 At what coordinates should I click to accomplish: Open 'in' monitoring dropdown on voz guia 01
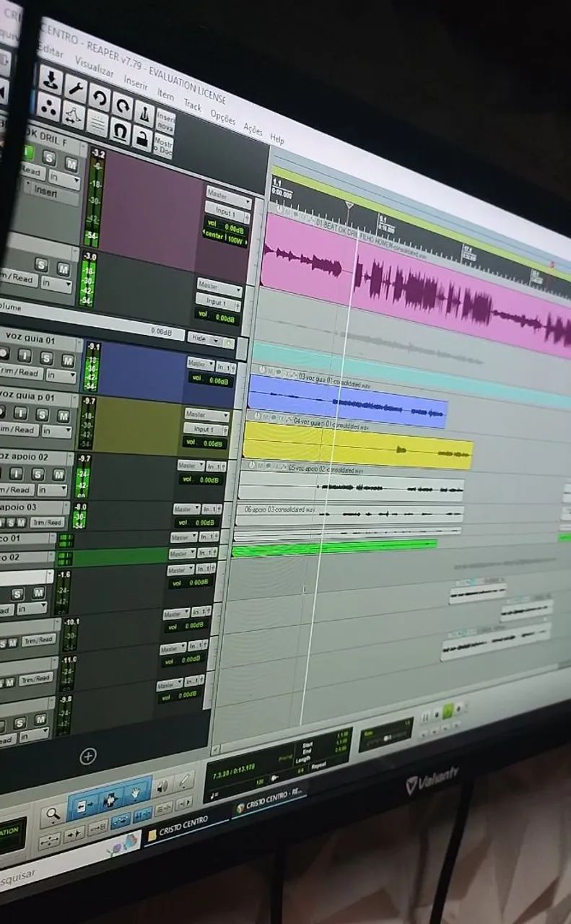pyautogui.click(x=61, y=375)
